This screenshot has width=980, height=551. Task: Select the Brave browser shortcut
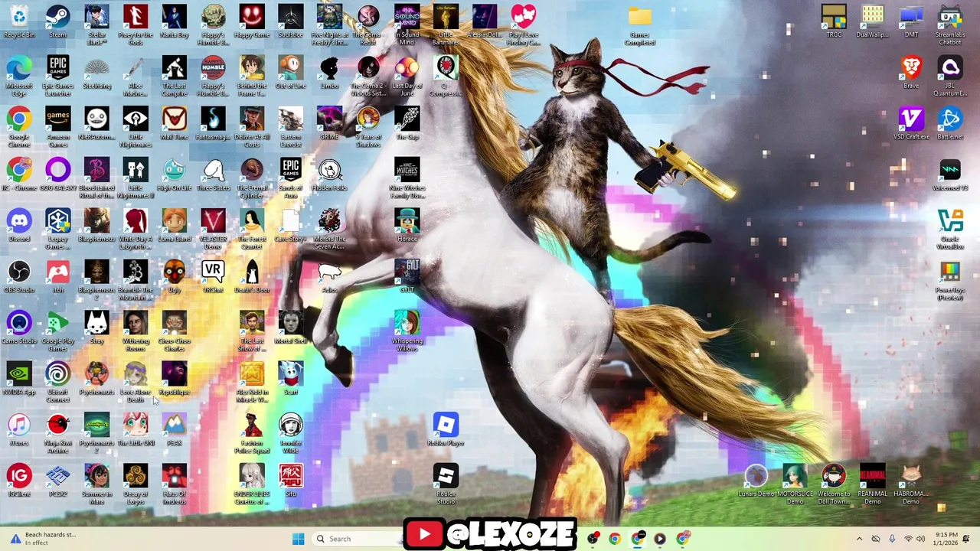[911, 73]
